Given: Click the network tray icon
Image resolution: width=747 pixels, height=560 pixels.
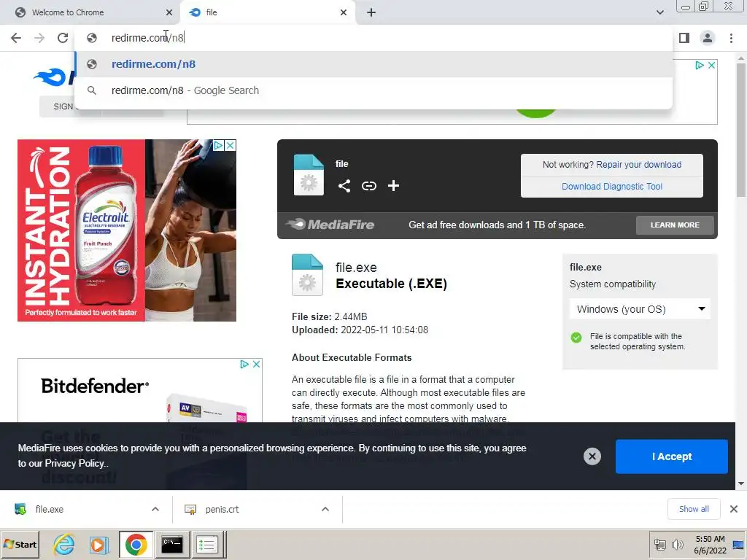Looking at the screenshot, I should pos(659,544).
